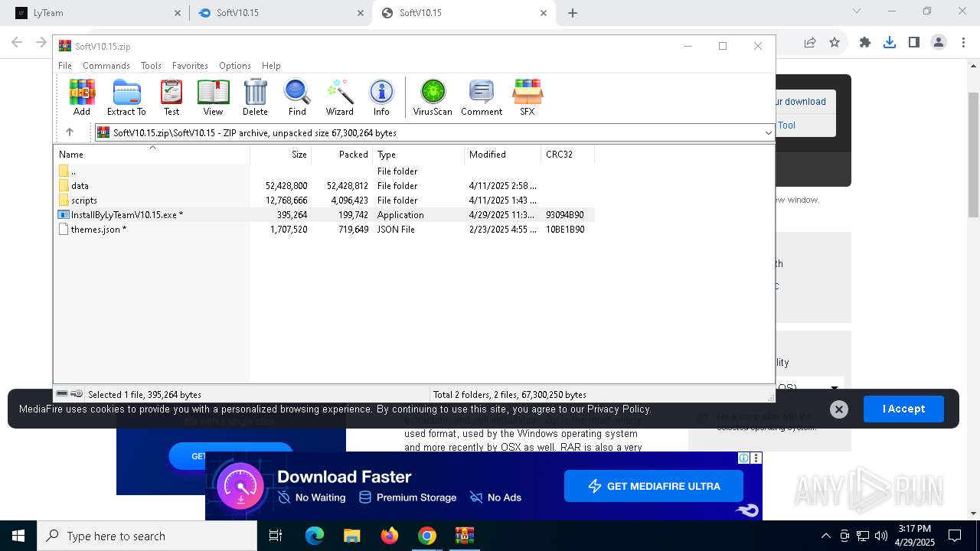Open Firefox from the taskbar
The height and width of the screenshot is (551, 980).
(x=390, y=536)
